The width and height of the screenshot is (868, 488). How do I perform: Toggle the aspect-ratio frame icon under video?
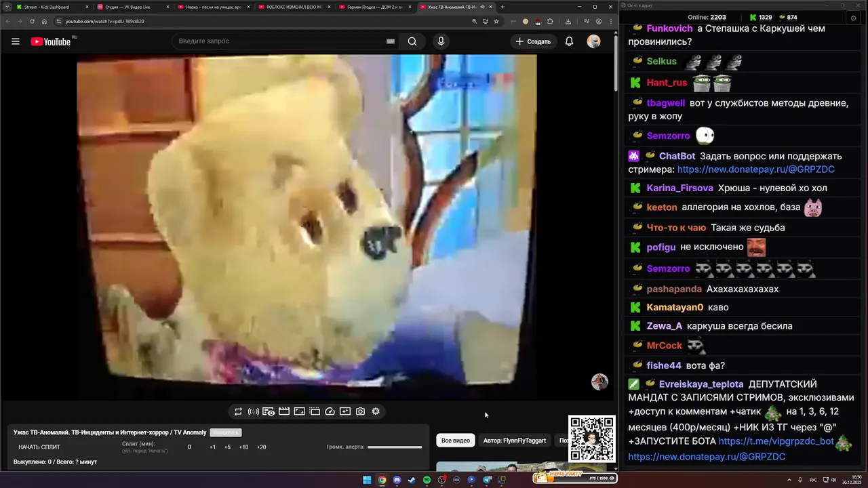click(299, 411)
